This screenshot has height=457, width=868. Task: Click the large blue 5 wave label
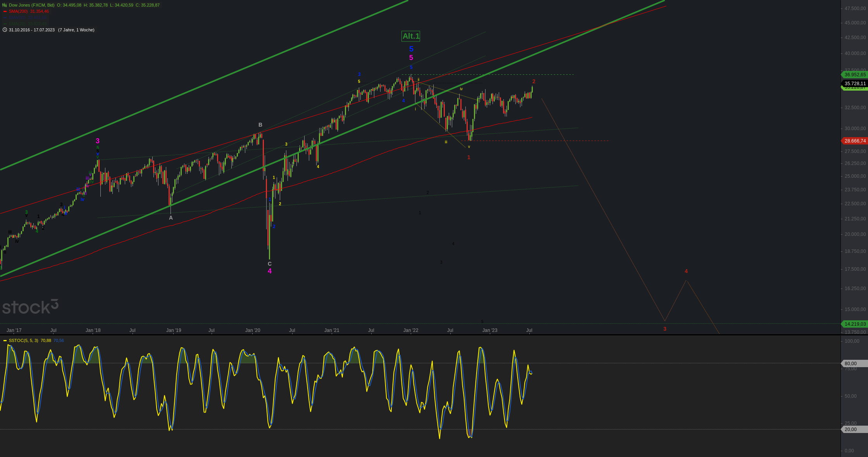(x=411, y=49)
